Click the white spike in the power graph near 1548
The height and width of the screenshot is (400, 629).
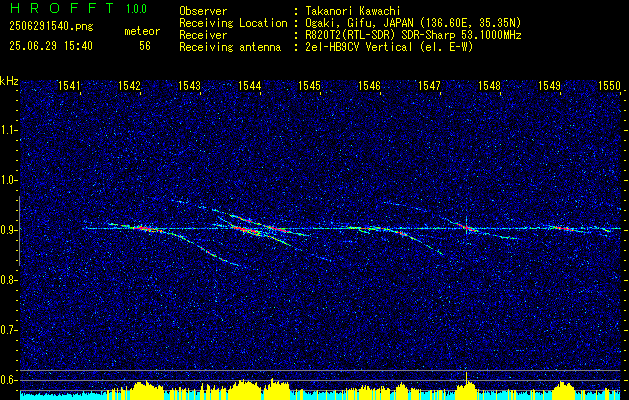coord(466,379)
